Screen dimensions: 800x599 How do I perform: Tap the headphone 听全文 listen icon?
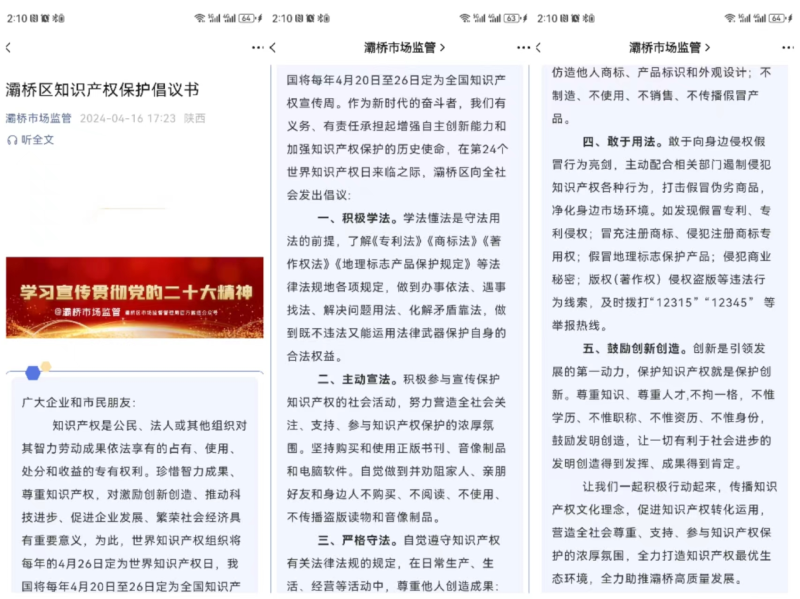coord(12,140)
